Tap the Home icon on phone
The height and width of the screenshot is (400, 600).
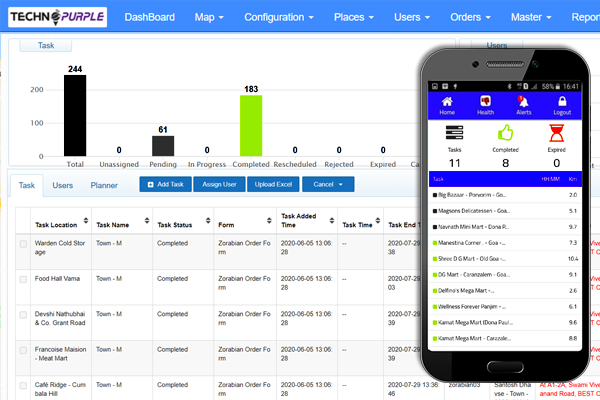pyautogui.click(x=447, y=101)
